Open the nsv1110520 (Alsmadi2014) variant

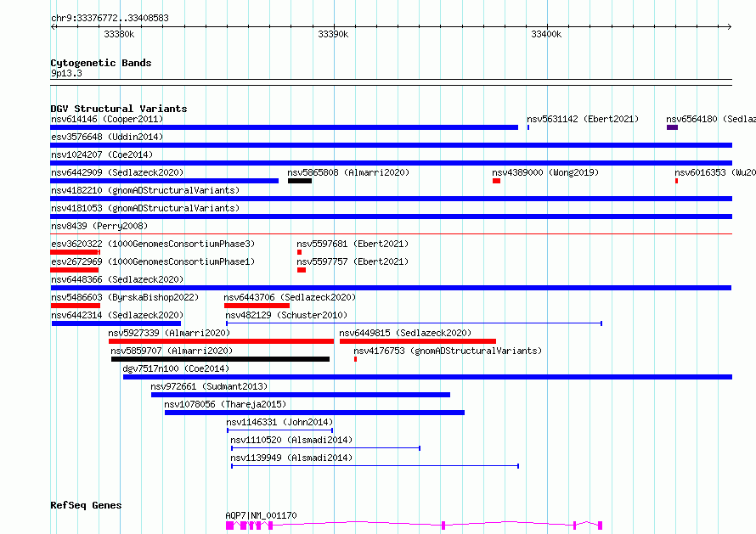(326, 448)
